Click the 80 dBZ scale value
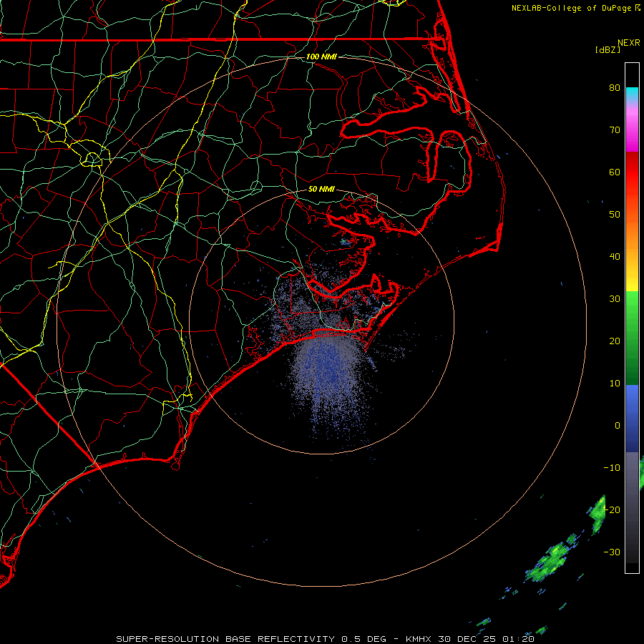Viewport: 644px width, 644px height. (x=615, y=87)
